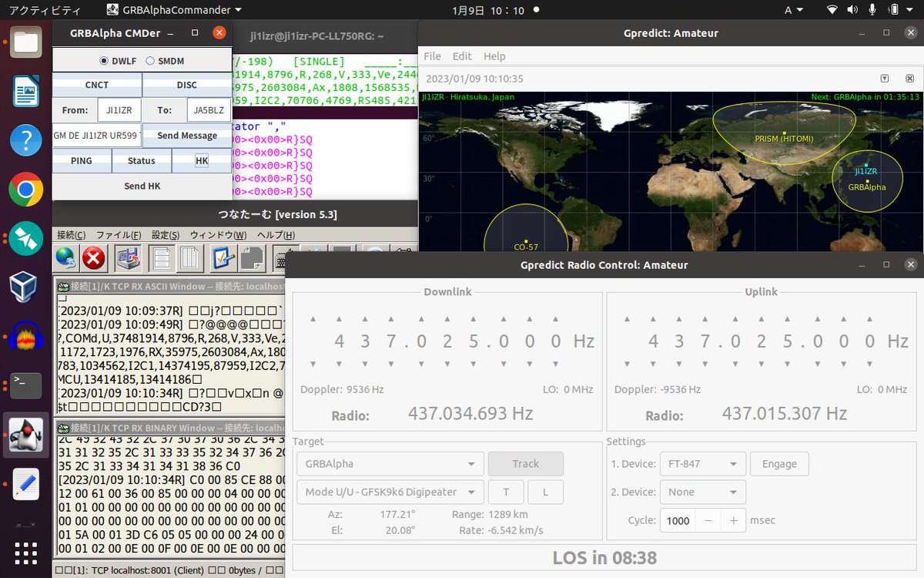Click the Cycle plus button
The height and width of the screenshot is (578, 924).
click(733, 520)
